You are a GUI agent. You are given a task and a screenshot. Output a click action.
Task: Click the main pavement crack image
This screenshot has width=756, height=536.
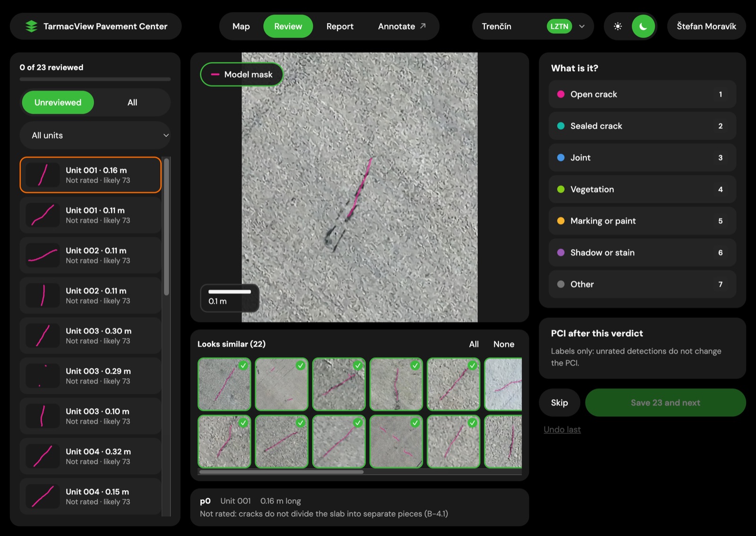(360, 187)
